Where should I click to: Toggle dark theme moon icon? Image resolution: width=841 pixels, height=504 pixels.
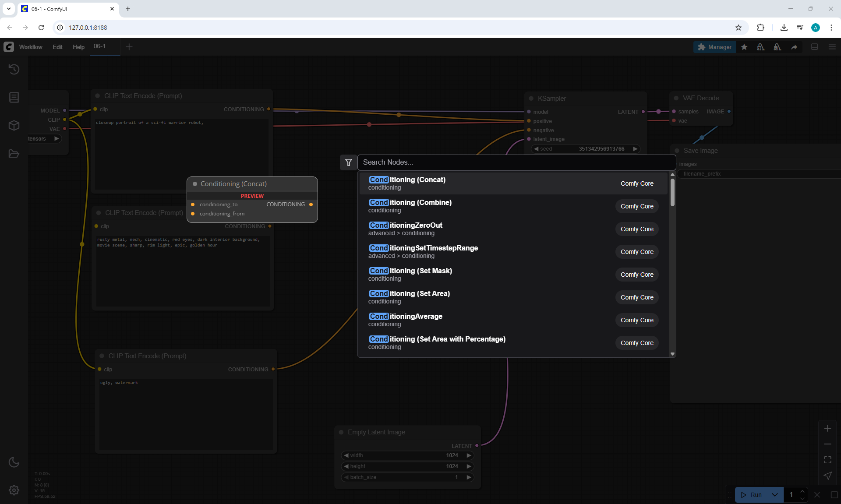(x=14, y=462)
